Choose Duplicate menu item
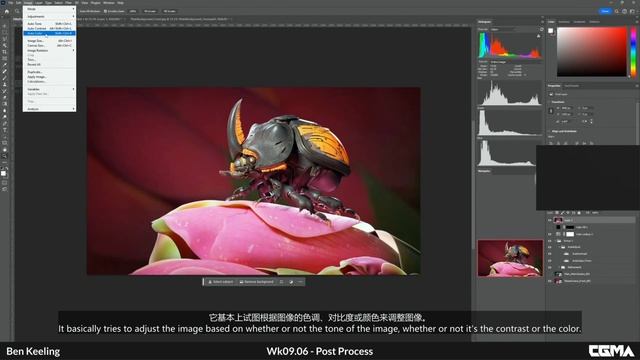This screenshot has width=640, height=360. (49, 72)
